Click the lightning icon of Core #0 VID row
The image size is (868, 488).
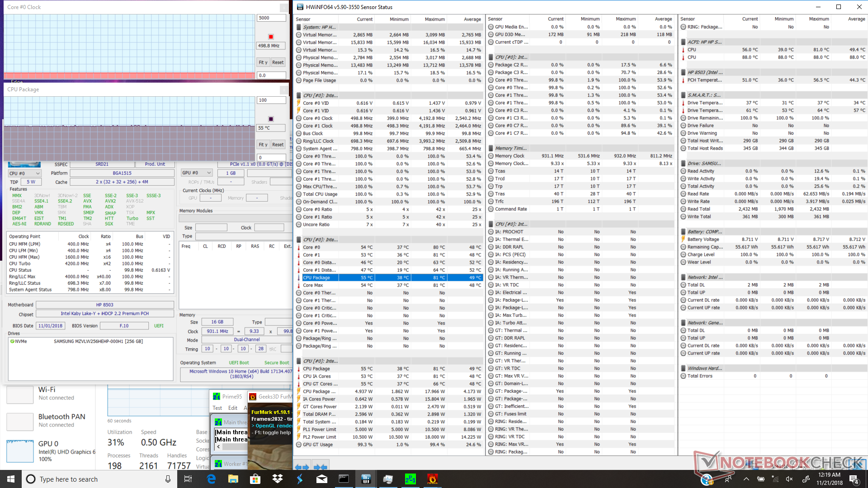click(x=298, y=103)
